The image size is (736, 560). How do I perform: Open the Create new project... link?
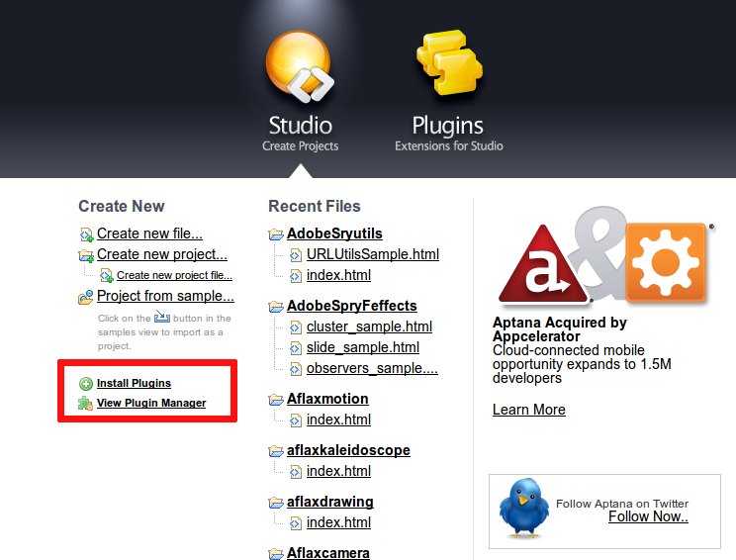162,254
